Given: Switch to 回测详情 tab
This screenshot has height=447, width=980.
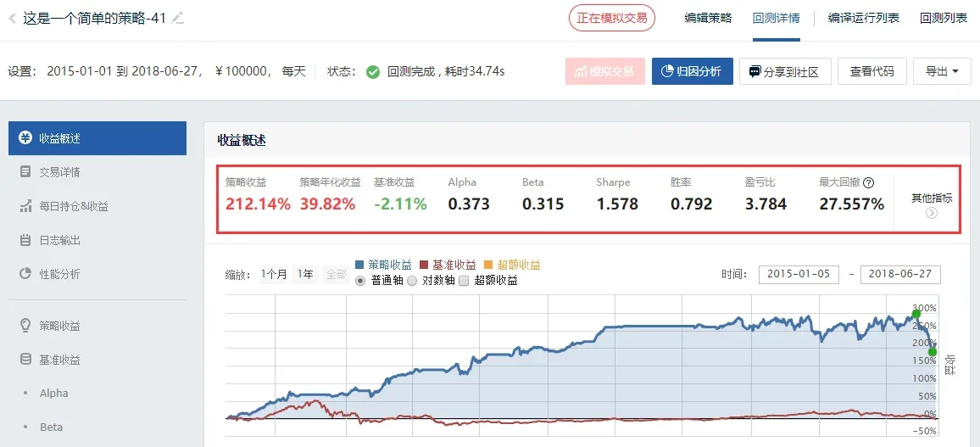Looking at the screenshot, I should click(x=777, y=18).
